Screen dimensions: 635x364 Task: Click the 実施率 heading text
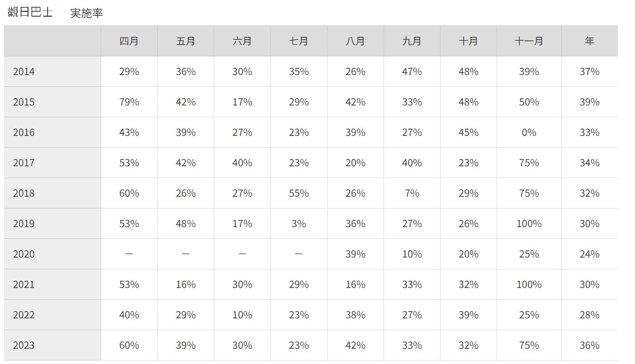click(x=86, y=13)
